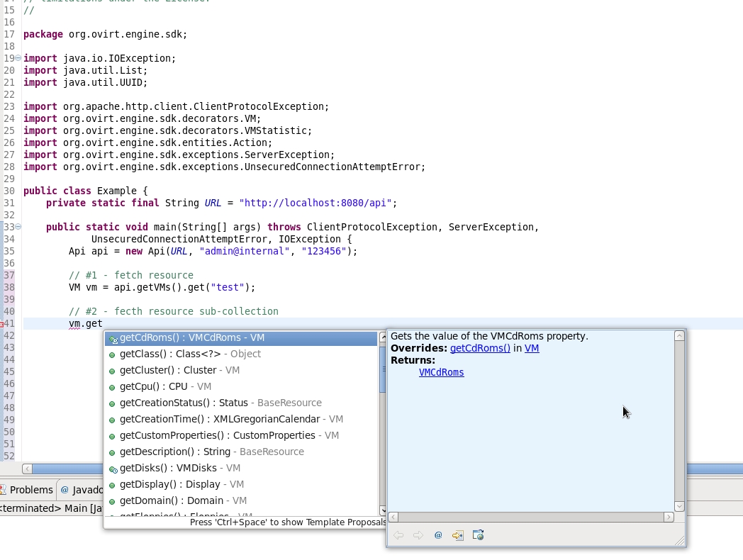Collapse the imports fold on line 19
This screenshot has height=560, width=743.
18,58
